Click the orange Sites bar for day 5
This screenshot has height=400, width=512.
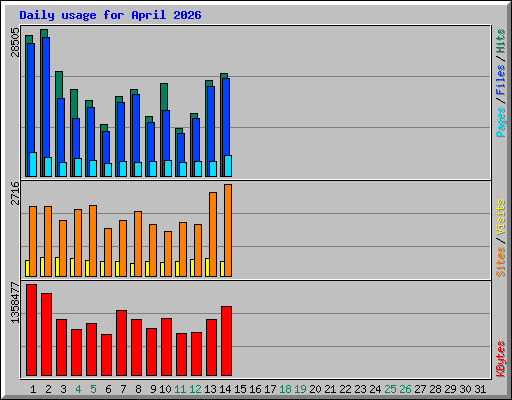click(x=93, y=241)
